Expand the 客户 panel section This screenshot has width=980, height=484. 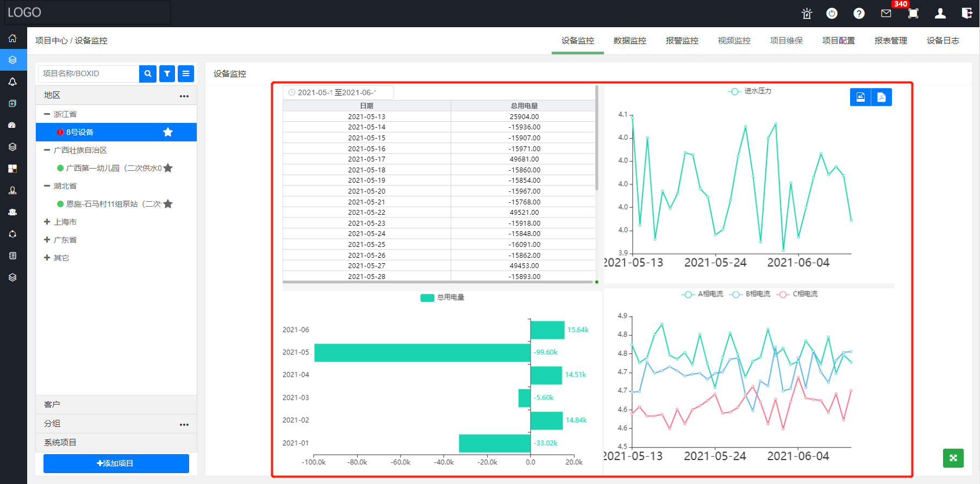point(116,405)
